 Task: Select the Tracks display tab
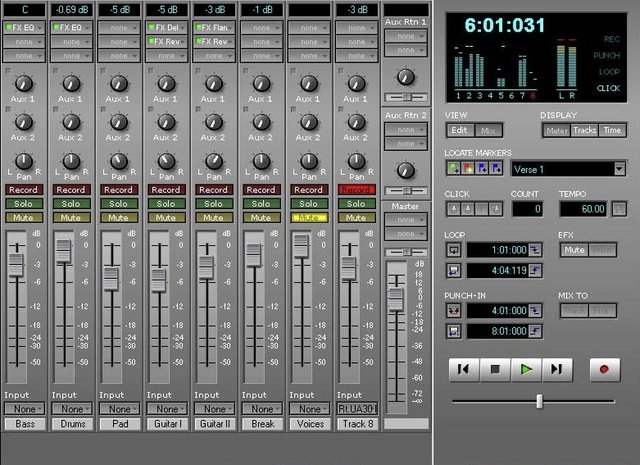pos(584,130)
